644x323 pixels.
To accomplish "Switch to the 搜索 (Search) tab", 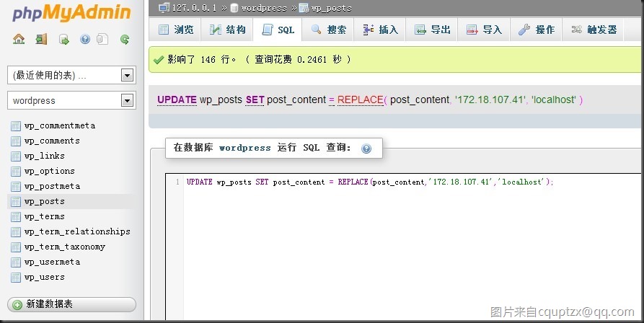I will 328,30.
